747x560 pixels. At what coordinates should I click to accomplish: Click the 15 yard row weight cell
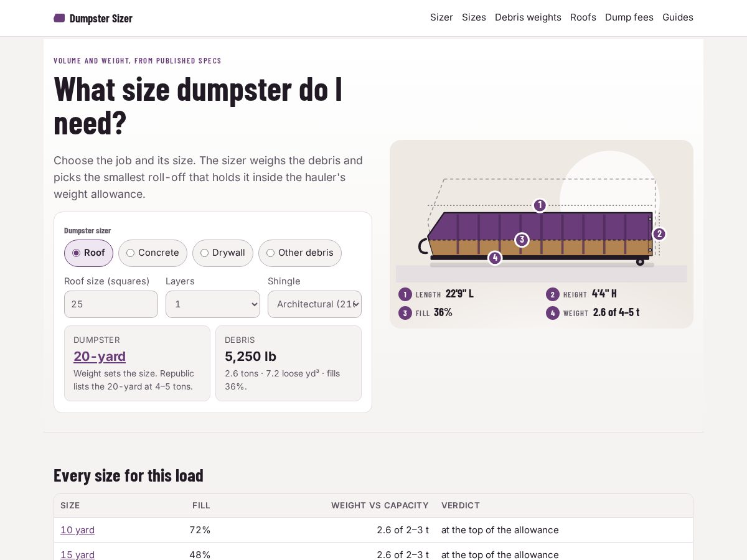403,554
